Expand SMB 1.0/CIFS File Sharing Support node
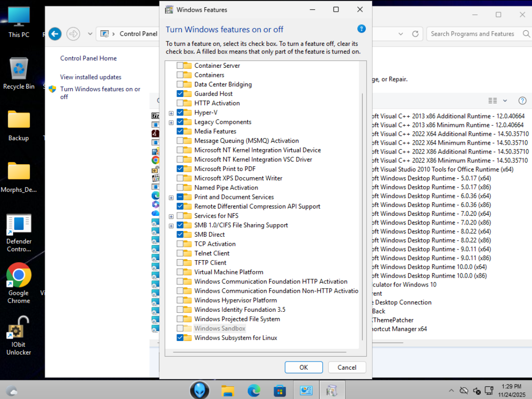The width and height of the screenshot is (532, 399). (x=171, y=226)
